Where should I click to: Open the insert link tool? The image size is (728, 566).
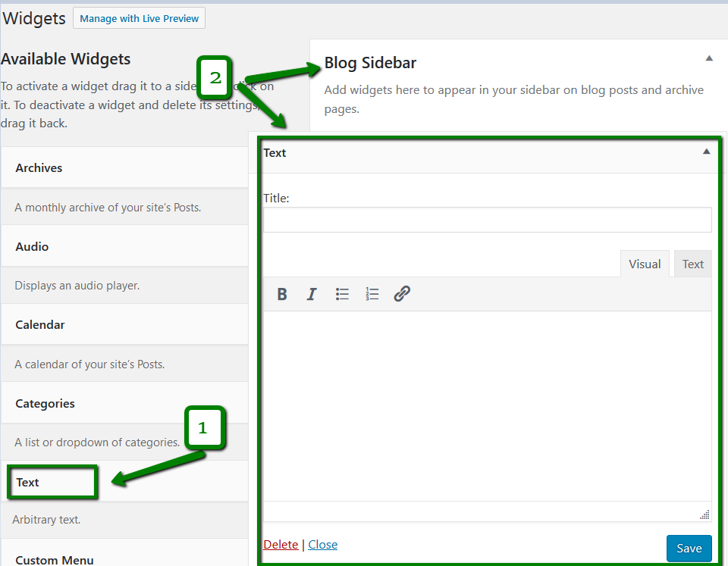coord(402,294)
